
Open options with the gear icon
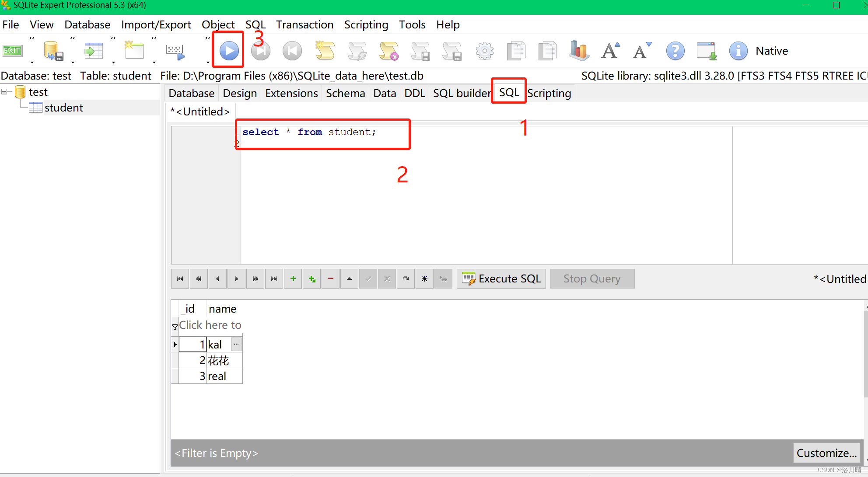tap(484, 51)
